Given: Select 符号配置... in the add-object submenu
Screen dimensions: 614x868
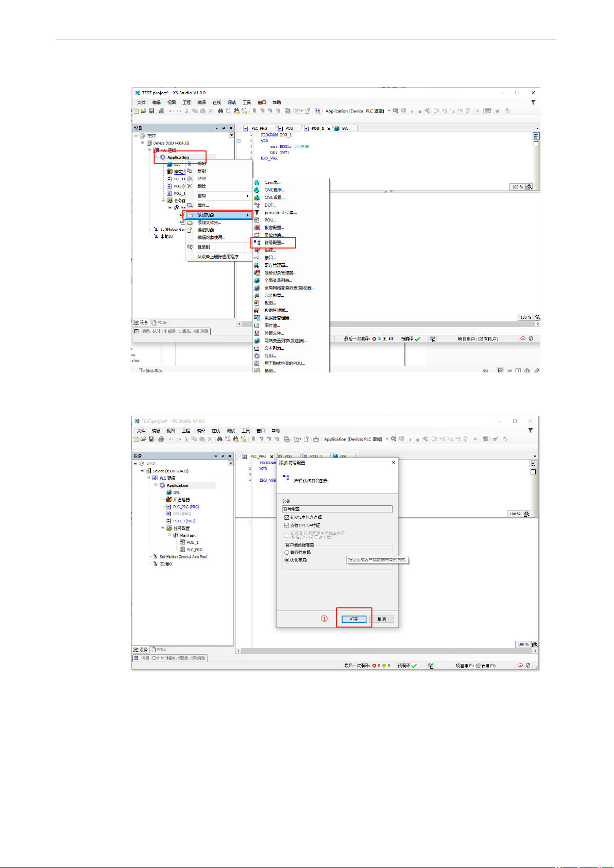Looking at the screenshot, I should pos(274,243).
